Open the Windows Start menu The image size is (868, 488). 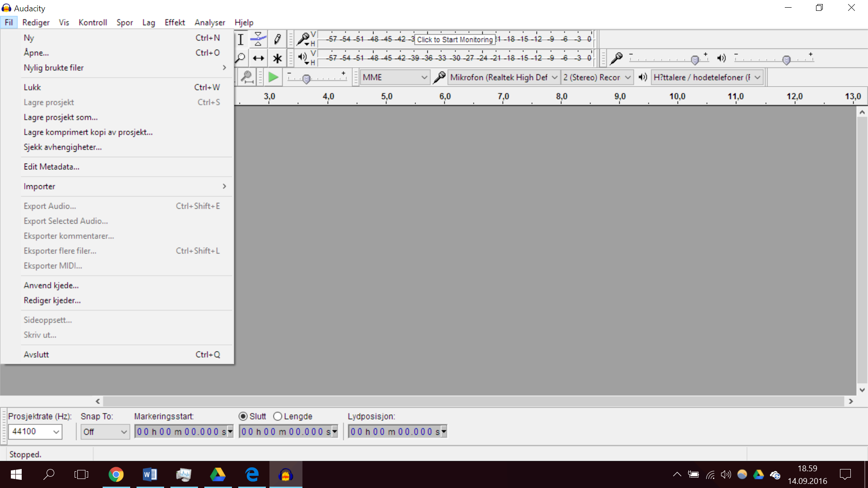[16, 474]
